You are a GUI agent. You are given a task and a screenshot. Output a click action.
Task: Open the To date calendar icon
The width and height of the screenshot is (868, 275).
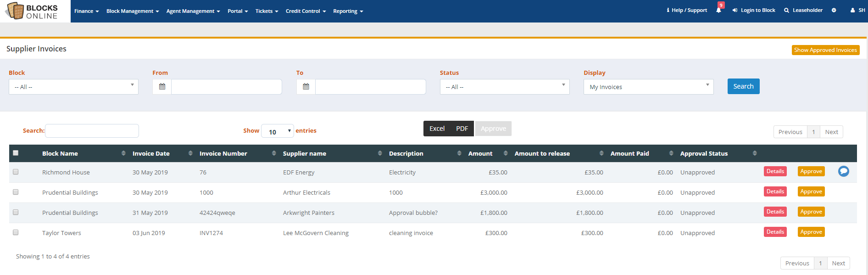306,87
